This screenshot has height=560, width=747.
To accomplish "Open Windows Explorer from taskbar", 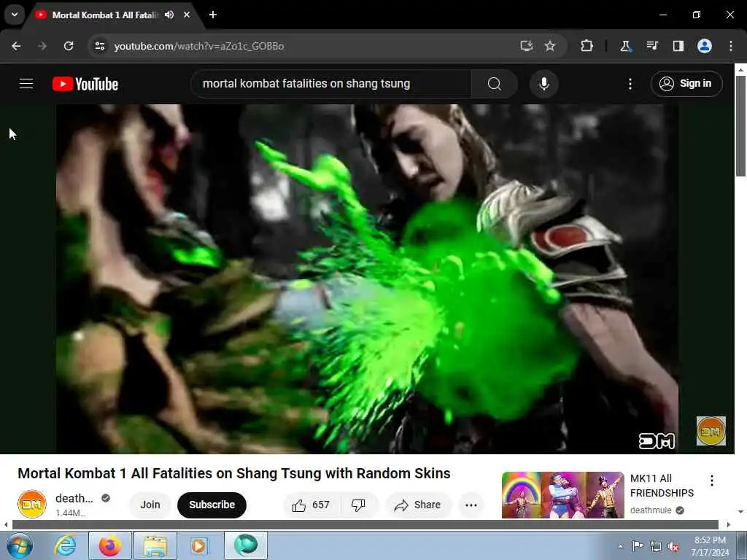I will tap(155, 545).
